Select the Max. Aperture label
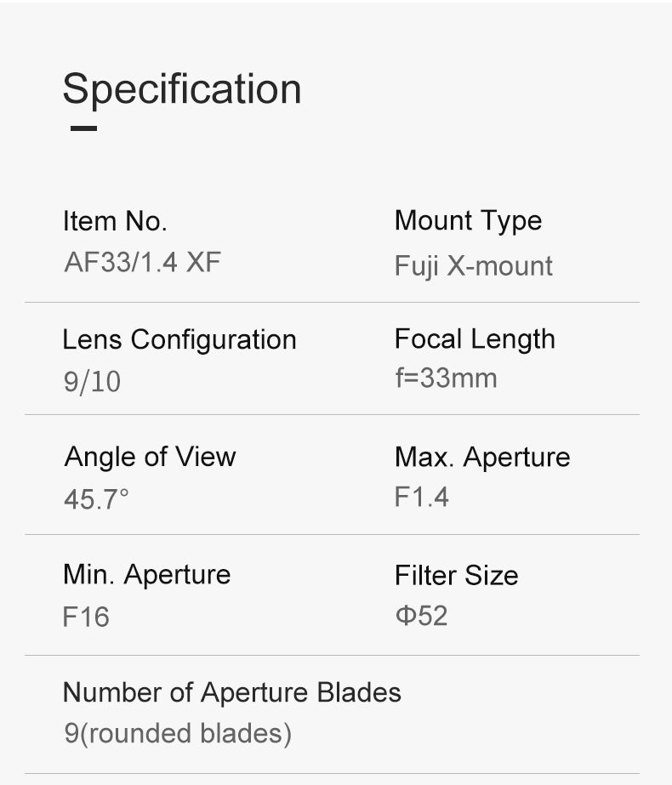This screenshot has width=672, height=785. (482, 457)
